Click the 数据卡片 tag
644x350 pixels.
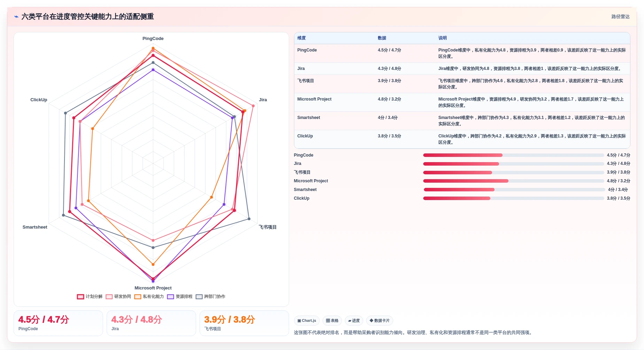click(x=380, y=321)
